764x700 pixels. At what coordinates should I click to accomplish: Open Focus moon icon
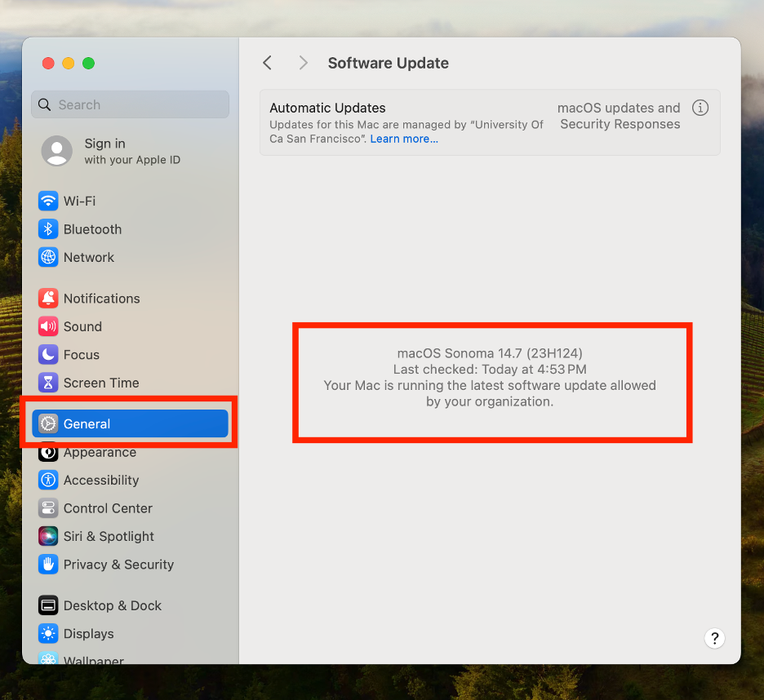[x=48, y=355]
